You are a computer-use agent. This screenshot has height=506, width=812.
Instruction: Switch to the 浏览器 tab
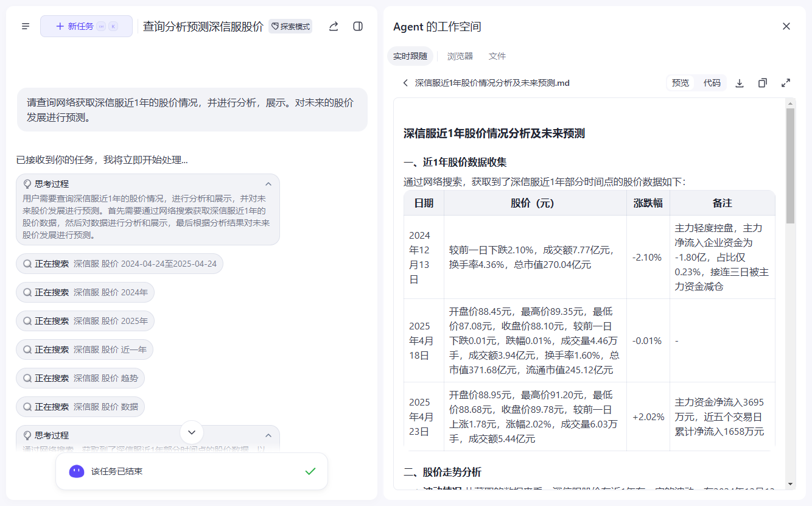[x=460, y=56]
